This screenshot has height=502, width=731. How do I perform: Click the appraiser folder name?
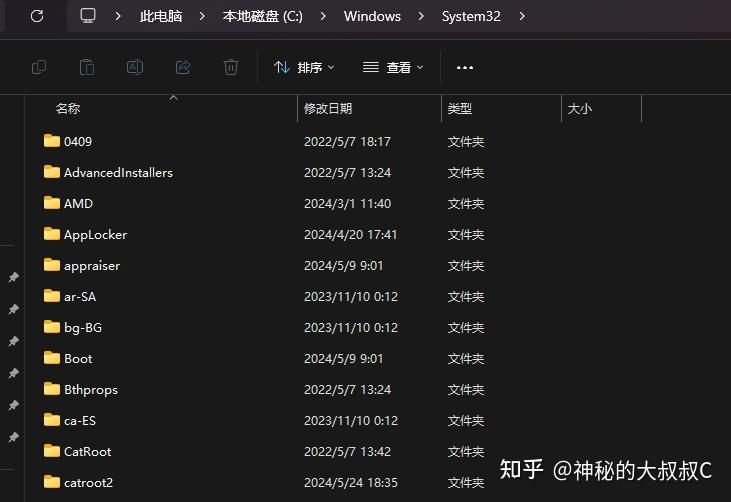[x=92, y=266]
